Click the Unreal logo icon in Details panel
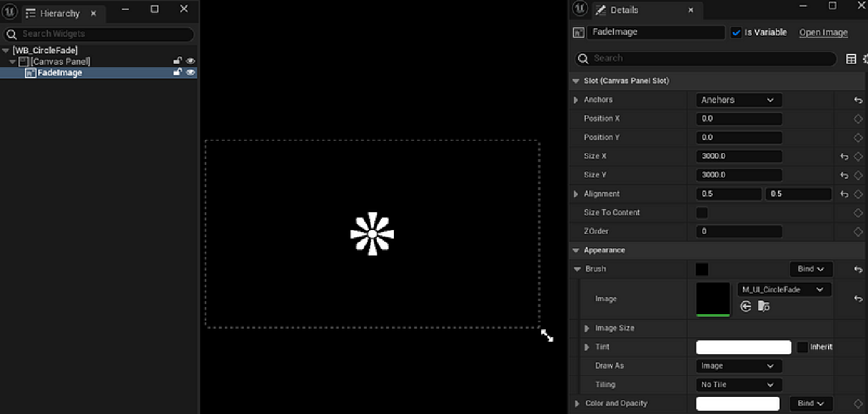Viewport: 868px width, 414px height. tap(578, 9)
